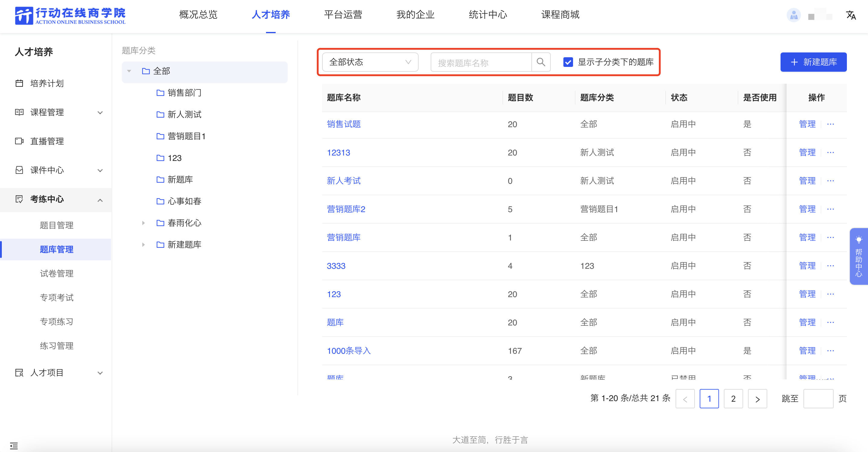The height and width of the screenshot is (452, 868).
Task: Collapse the 考练中心 menu chevron
Action: click(x=100, y=200)
